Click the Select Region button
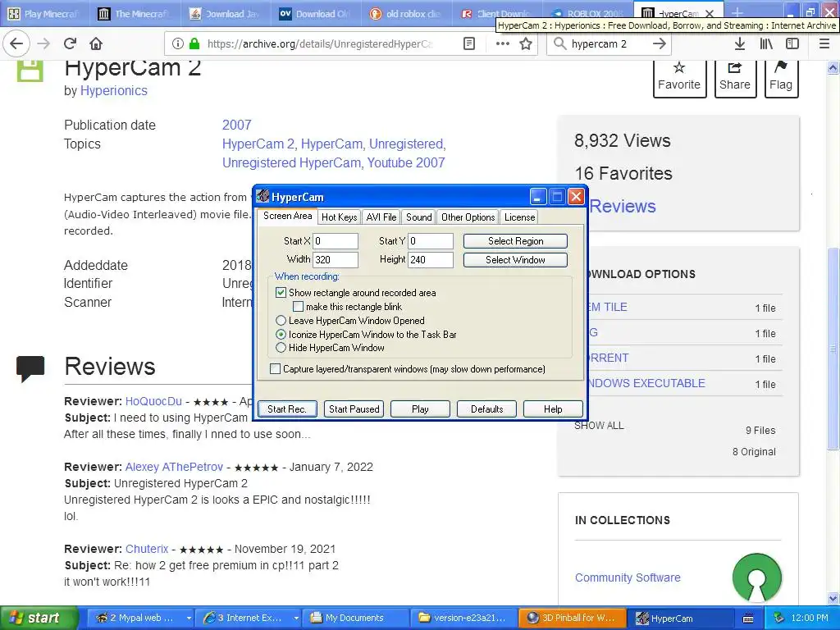This screenshot has height=630, width=840. click(x=515, y=241)
